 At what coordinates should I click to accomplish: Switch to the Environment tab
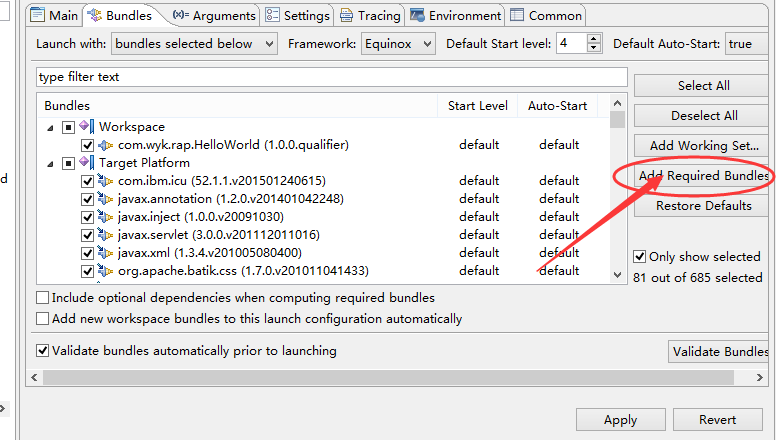[x=455, y=15]
